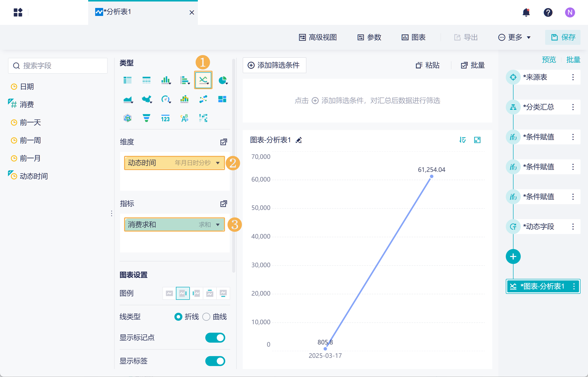Open 动态时间 date format dropdown
The height and width of the screenshot is (377, 588).
click(218, 163)
